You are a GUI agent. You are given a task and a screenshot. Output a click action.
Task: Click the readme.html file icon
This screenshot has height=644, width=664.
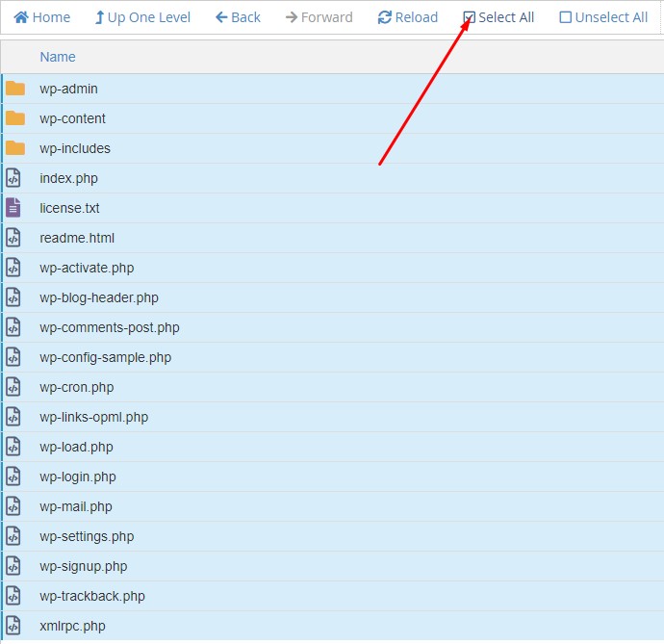[x=13, y=238]
